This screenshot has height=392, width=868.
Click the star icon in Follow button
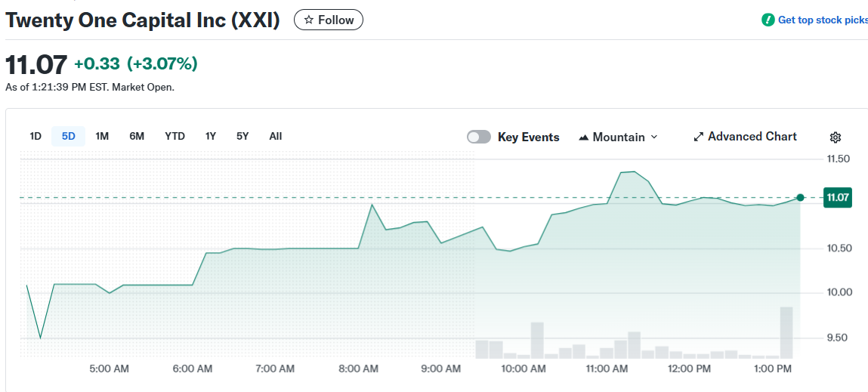pos(309,20)
